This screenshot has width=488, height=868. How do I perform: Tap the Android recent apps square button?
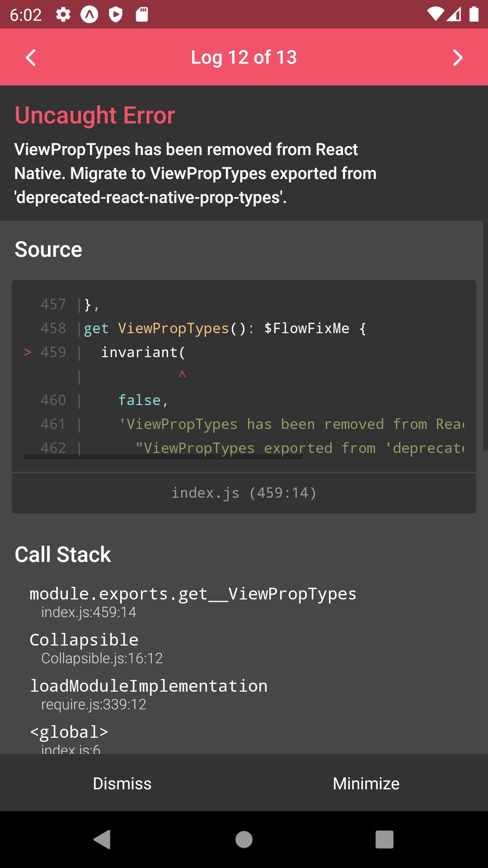point(384,840)
